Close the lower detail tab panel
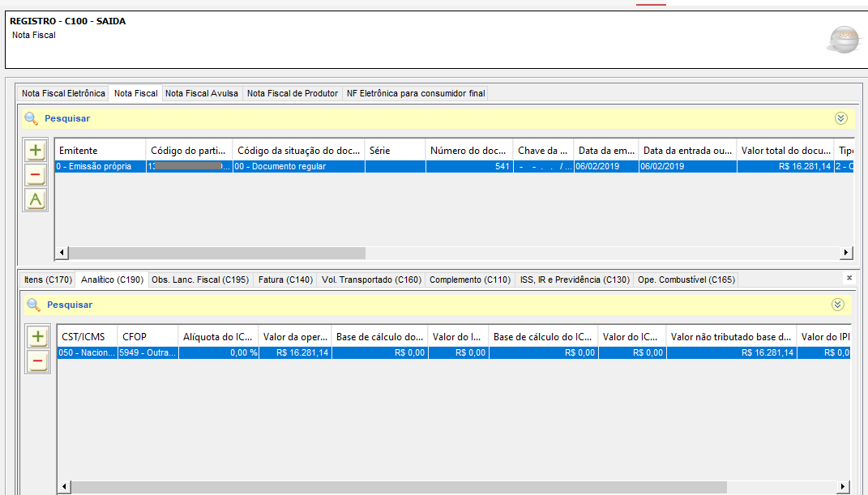Viewport: 868px width, 495px height. pyautogui.click(x=849, y=278)
